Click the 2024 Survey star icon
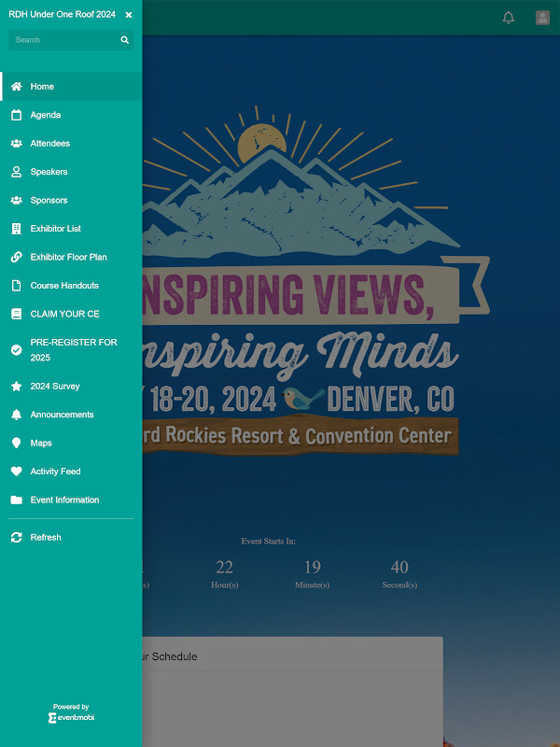The width and height of the screenshot is (560, 747). [x=16, y=386]
